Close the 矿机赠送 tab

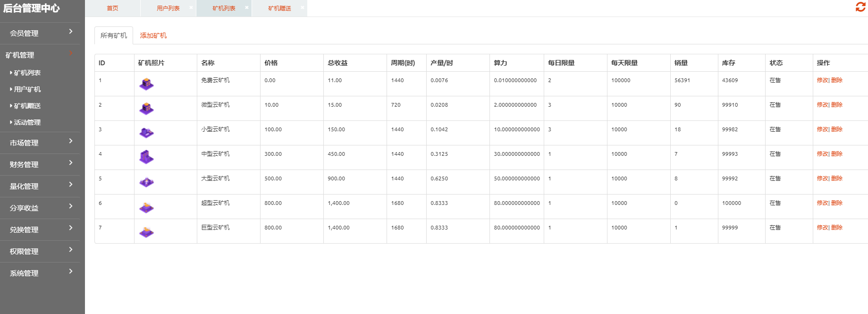click(x=302, y=8)
